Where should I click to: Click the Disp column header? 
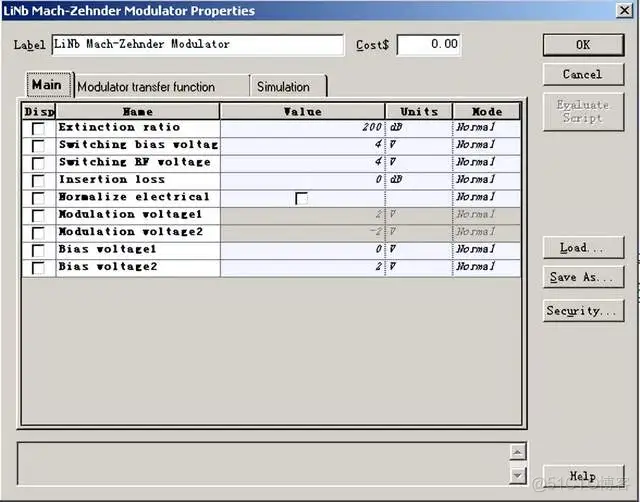[x=39, y=111]
